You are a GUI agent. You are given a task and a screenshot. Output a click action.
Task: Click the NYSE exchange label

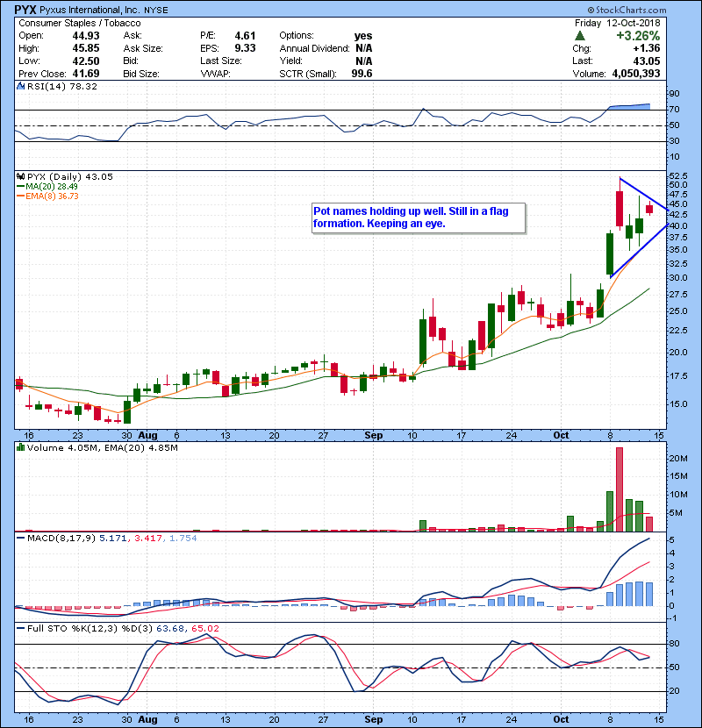click(x=156, y=11)
